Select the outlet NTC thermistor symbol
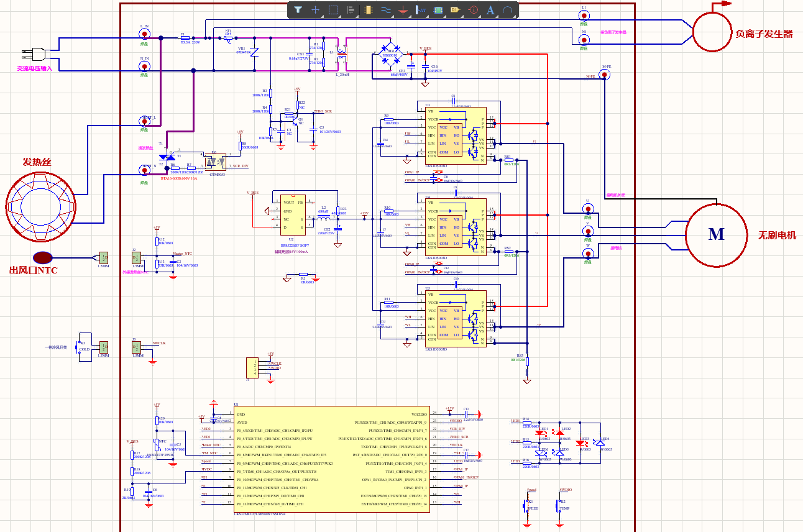Image resolution: width=803 pixels, height=532 pixels. coord(43,257)
